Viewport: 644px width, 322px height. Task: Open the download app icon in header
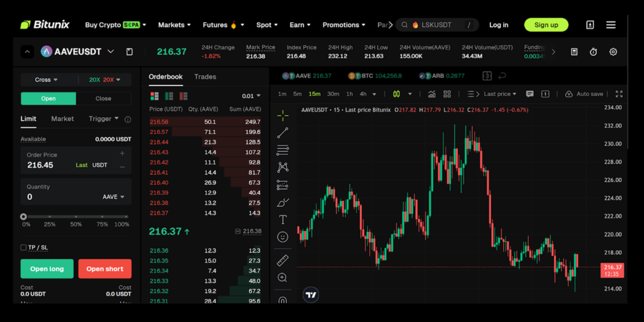coord(590,25)
